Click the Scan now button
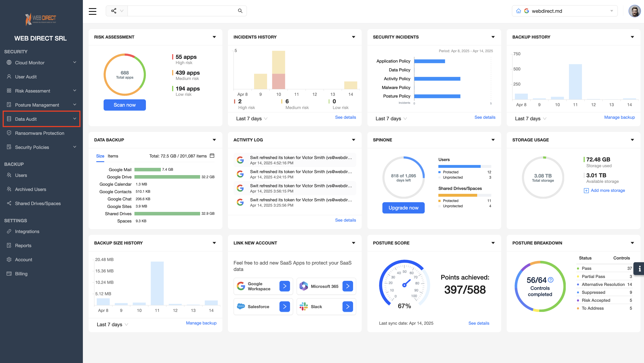 click(x=125, y=105)
